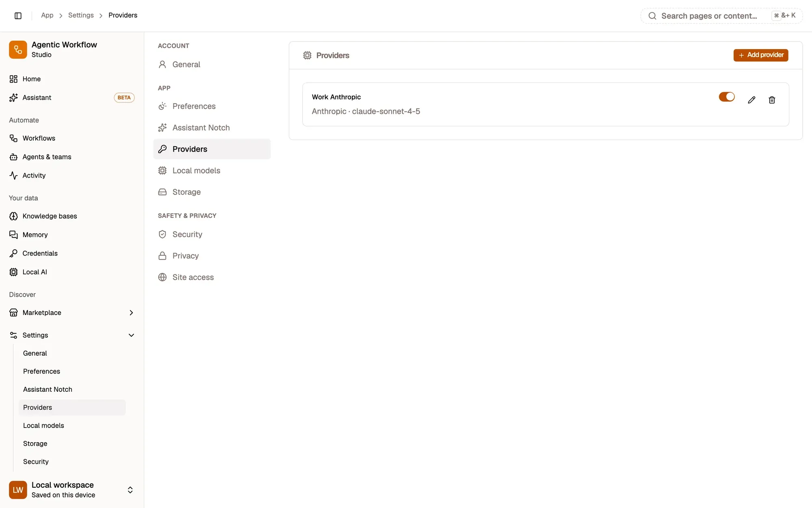Open Local models in the sidebar submenu

[72, 426]
